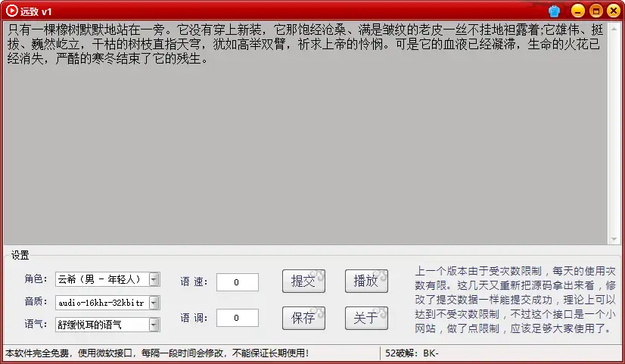The image size is (625, 364).
Task: Click the 设置 group box label
Action: coord(20,255)
